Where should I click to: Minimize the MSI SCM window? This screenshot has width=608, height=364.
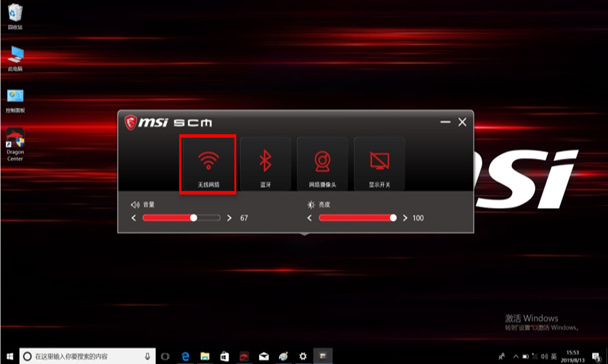point(445,122)
